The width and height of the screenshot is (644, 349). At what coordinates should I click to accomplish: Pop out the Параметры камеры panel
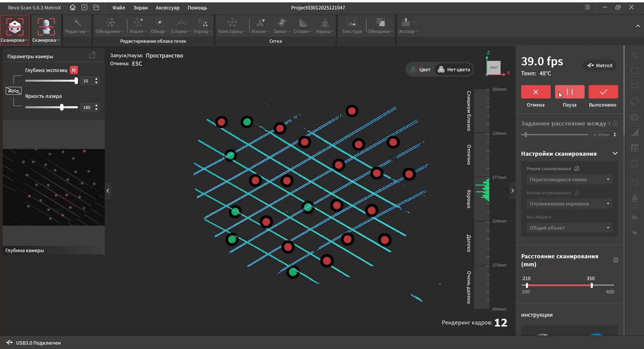(92, 55)
